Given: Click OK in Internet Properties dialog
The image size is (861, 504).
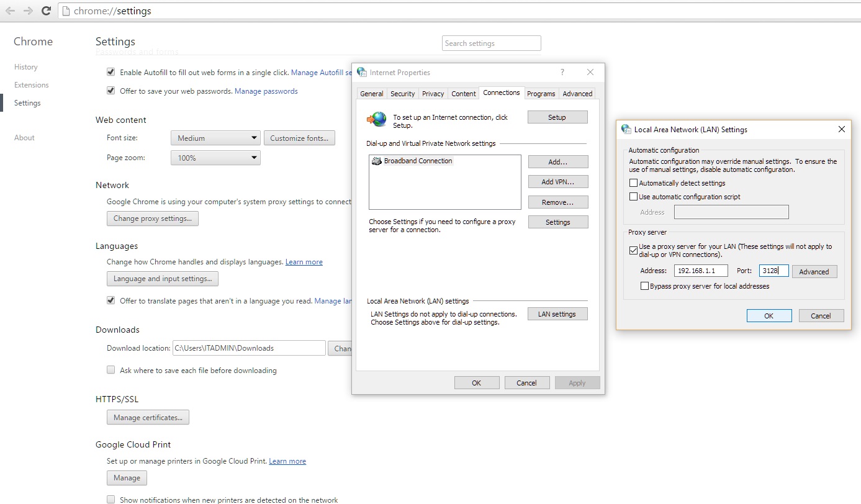Looking at the screenshot, I should pos(477,383).
